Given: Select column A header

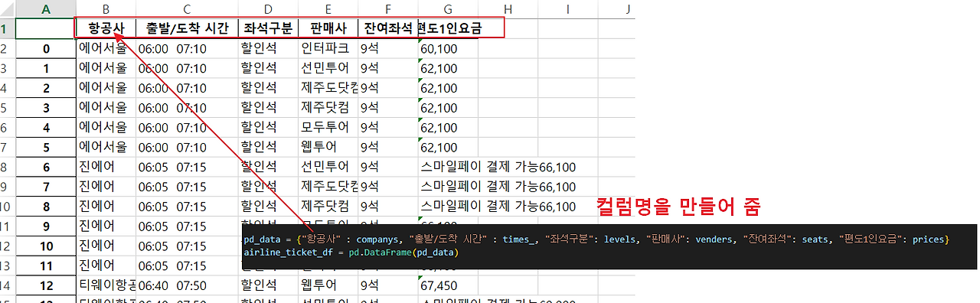Looking at the screenshot, I should 45,9.
